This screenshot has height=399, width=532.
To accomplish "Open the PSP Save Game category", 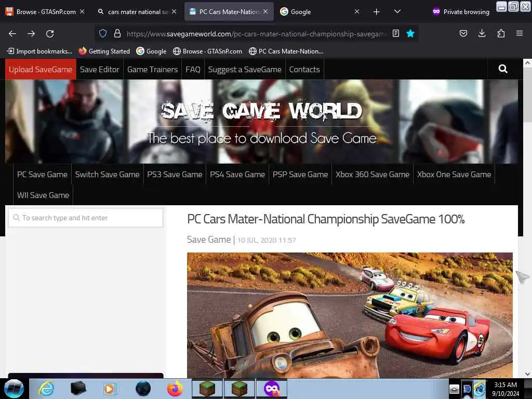I will click(300, 175).
